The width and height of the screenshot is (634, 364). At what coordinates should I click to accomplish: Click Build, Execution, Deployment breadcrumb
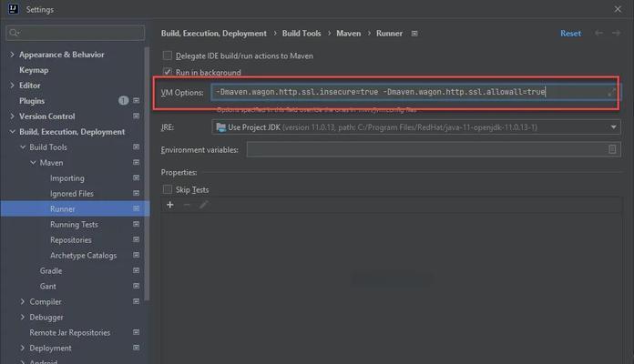pyautogui.click(x=213, y=33)
